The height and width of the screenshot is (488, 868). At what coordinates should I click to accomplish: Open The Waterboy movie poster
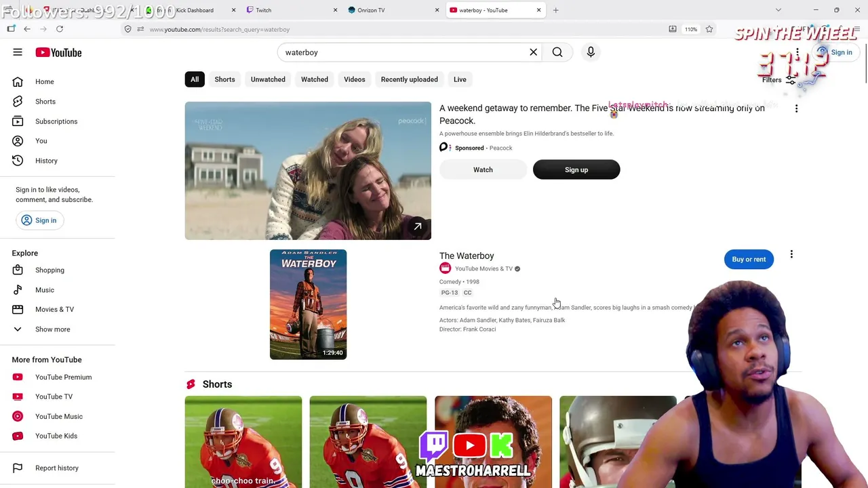click(x=308, y=304)
